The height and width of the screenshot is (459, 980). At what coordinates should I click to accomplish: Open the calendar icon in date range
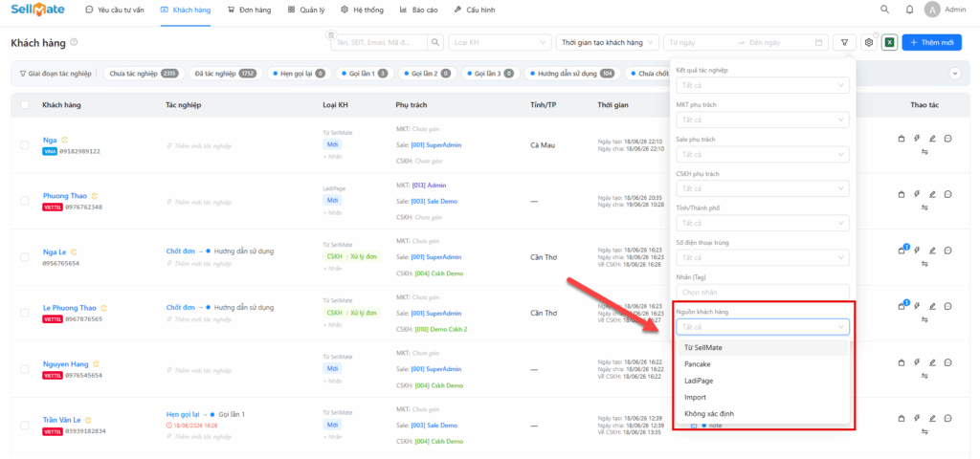coord(819,42)
